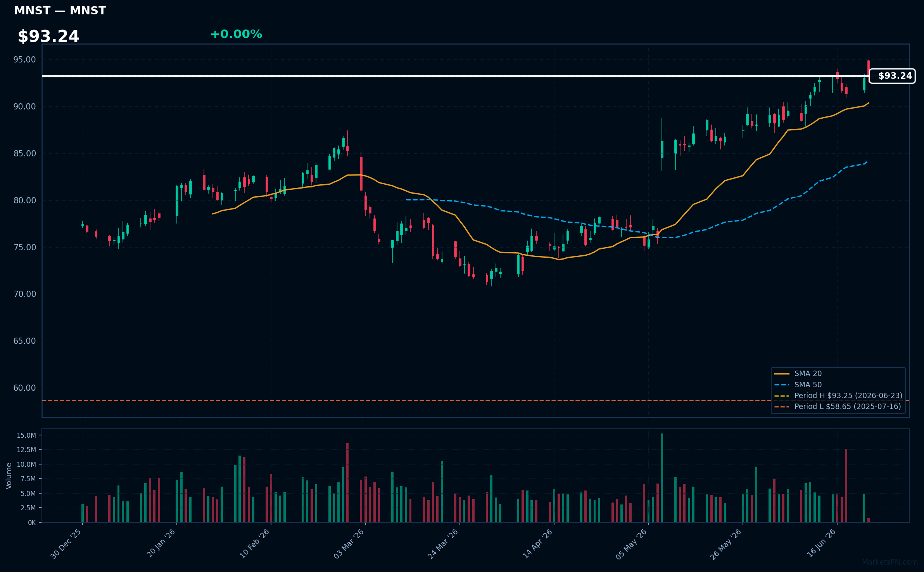Click the tallest green volume bar in May
The height and width of the screenshot is (572, 924).
click(x=662, y=478)
